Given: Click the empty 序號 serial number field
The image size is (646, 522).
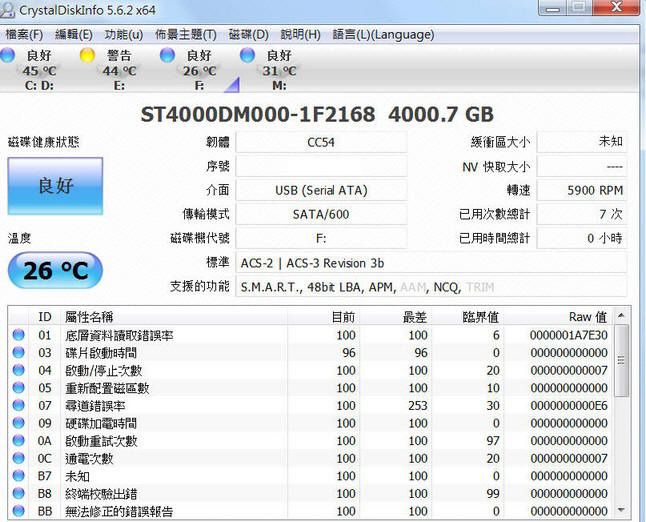Looking at the screenshot, I should click(321, 166).
